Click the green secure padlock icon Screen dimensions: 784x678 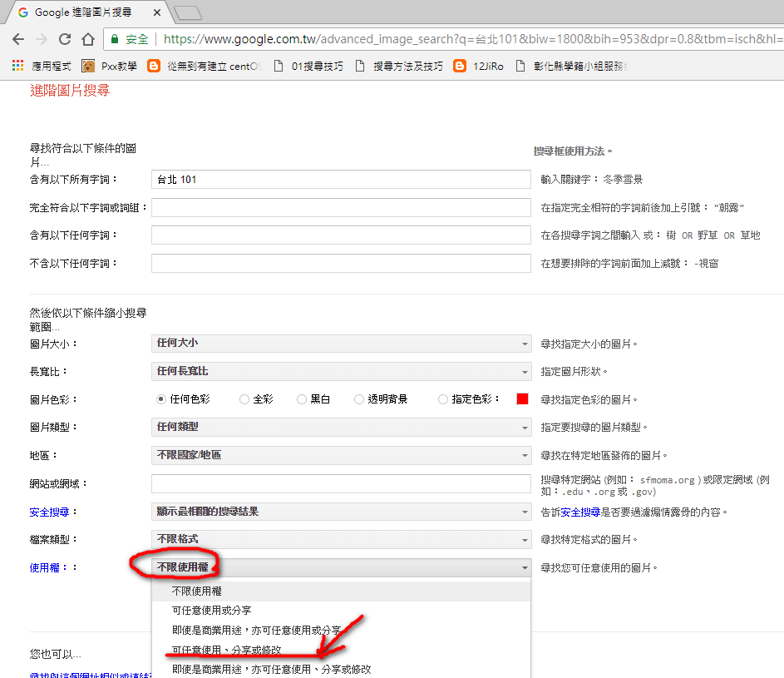[115, 39]
